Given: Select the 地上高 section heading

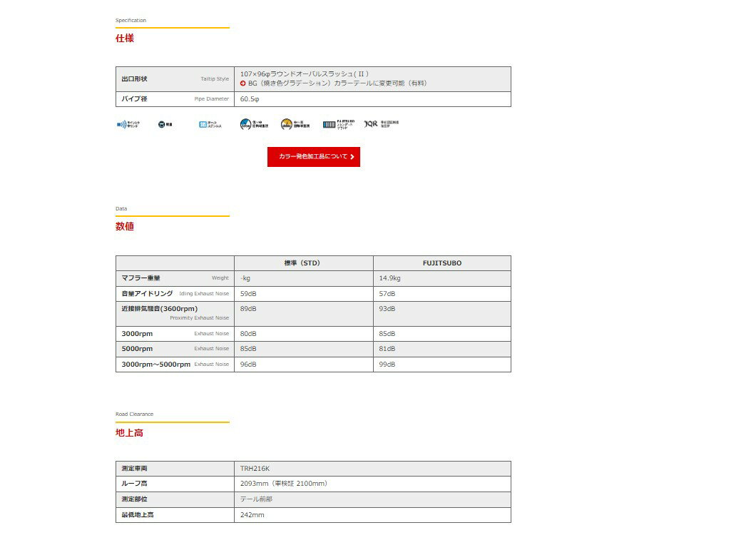Looking at the screenshot, I should (x=130, y=433).
